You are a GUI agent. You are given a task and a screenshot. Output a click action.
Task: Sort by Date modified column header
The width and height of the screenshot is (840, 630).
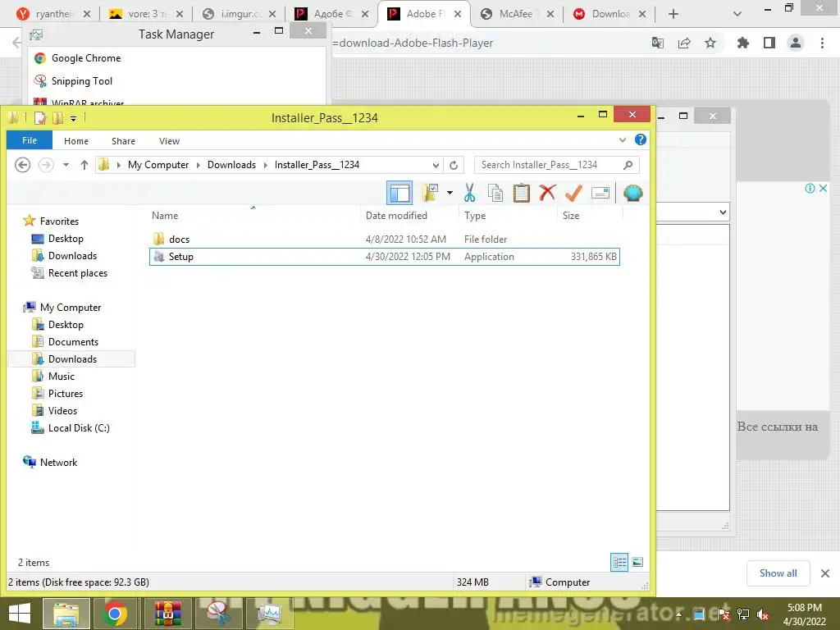396,216
